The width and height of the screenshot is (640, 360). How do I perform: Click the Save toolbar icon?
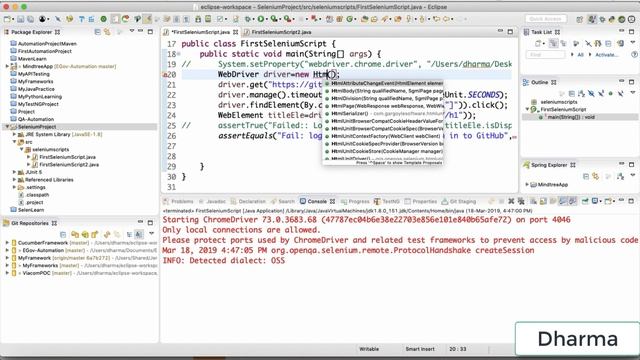tap(20, 19)
